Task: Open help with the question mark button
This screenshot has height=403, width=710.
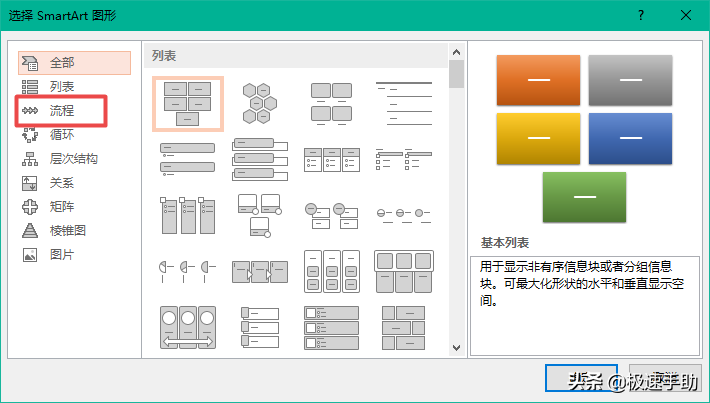Action: (x=641, y=15)
